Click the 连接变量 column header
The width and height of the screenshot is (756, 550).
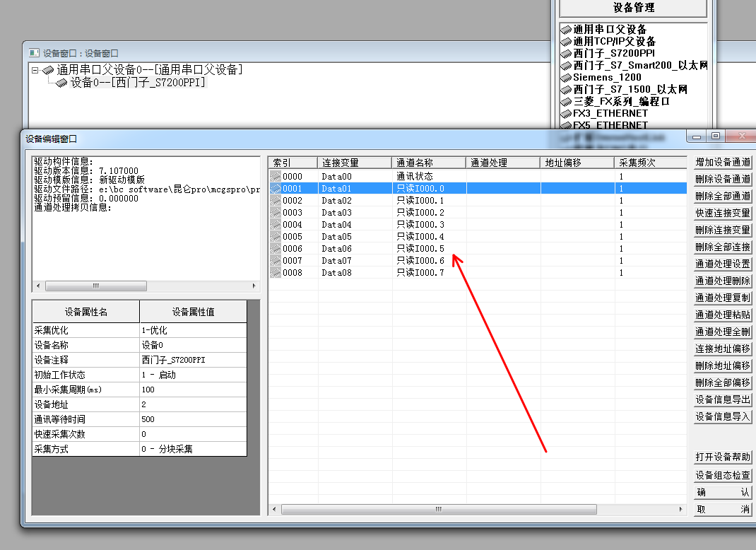[355, 163]
